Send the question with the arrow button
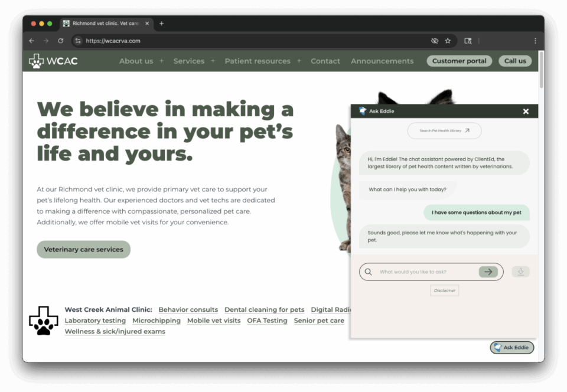 (488, 272)
